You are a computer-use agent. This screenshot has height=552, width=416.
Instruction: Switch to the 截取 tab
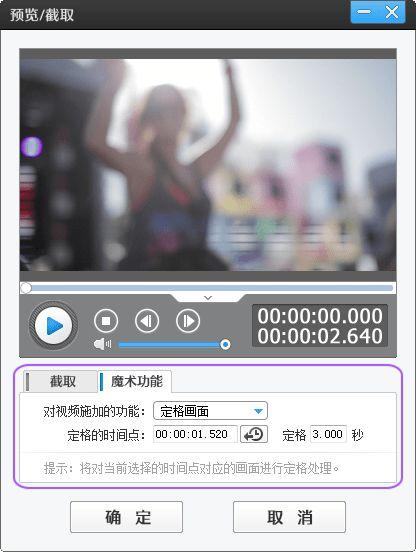[61, 381]
